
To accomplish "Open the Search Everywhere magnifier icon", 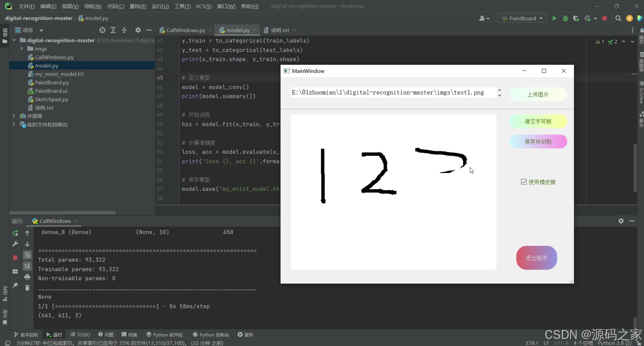I will point(618,18).
